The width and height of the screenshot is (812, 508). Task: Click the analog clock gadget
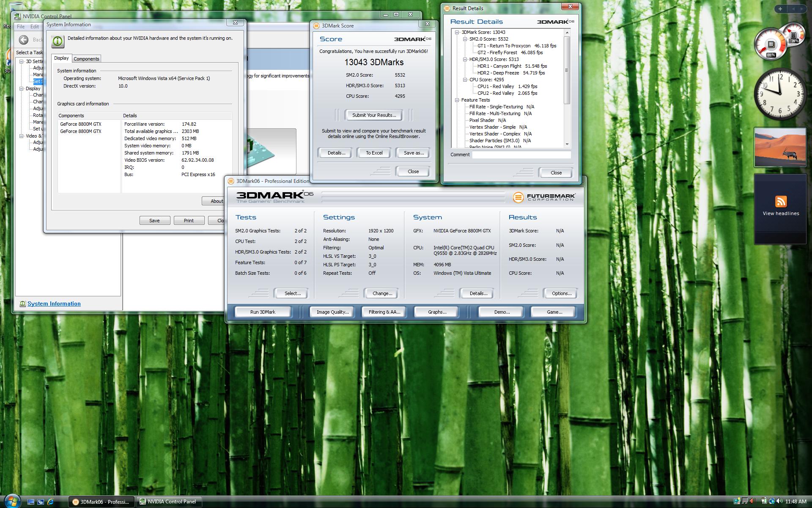(780, 94)
